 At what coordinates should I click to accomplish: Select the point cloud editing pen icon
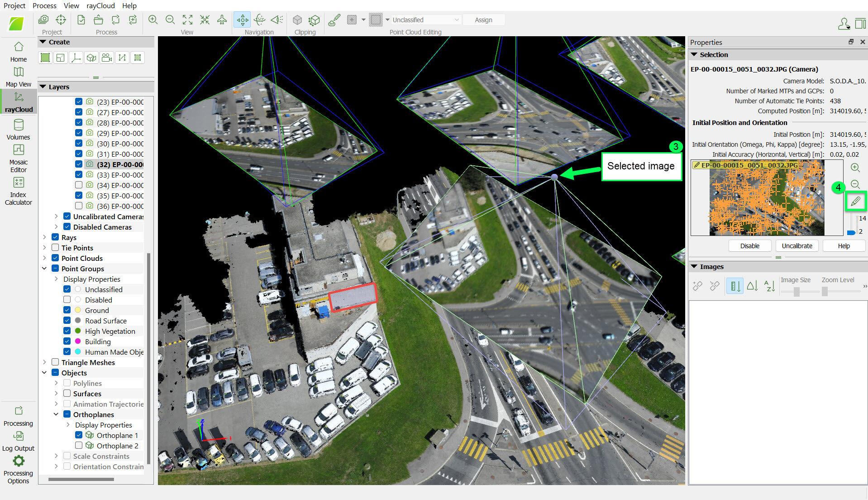click(334, 20)
